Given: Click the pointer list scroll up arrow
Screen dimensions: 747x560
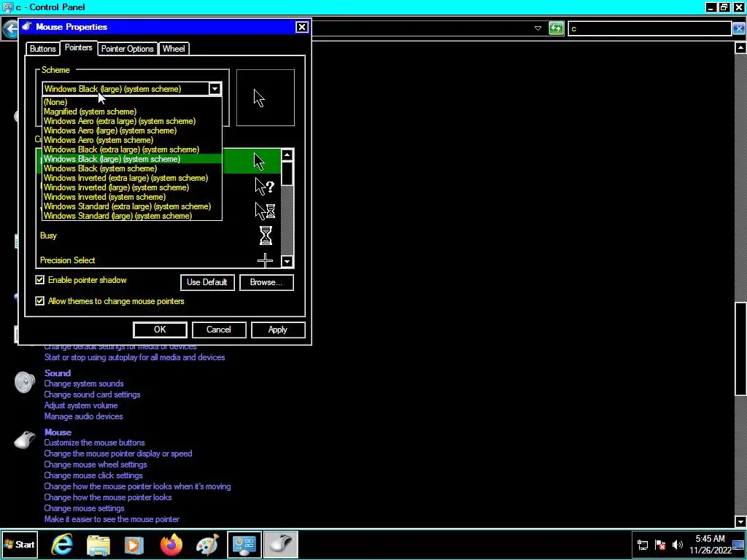Looking at the screenshot, I should tap(287, 155).
